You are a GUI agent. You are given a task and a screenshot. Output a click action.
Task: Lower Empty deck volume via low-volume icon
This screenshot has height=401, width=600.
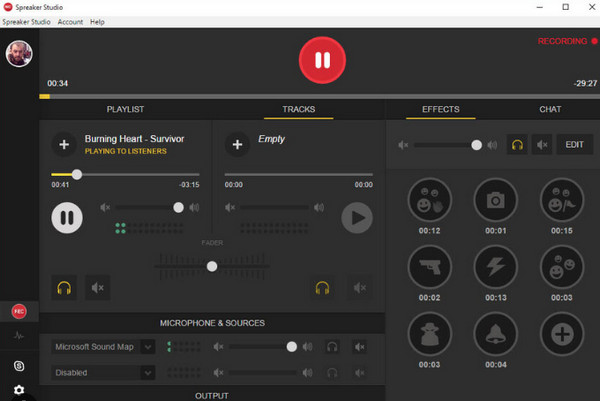pyautogui.click(x=230, y=207)
